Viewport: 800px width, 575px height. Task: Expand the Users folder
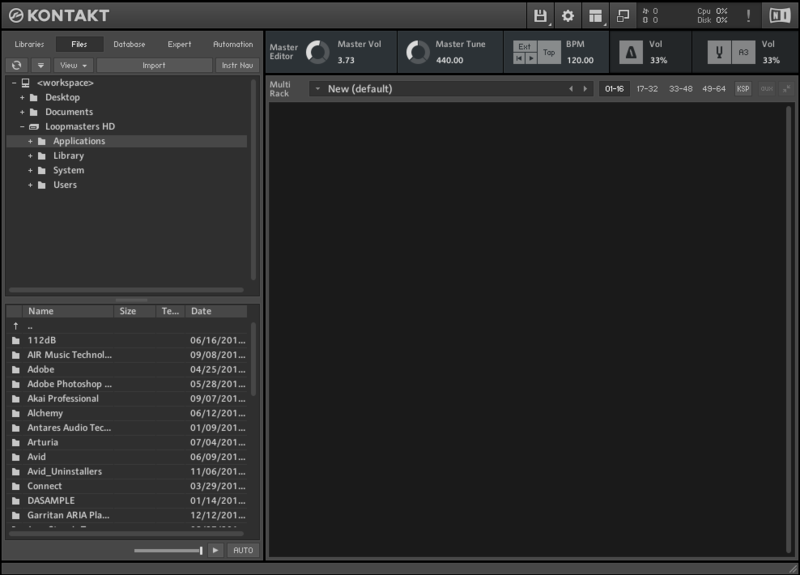30,185
